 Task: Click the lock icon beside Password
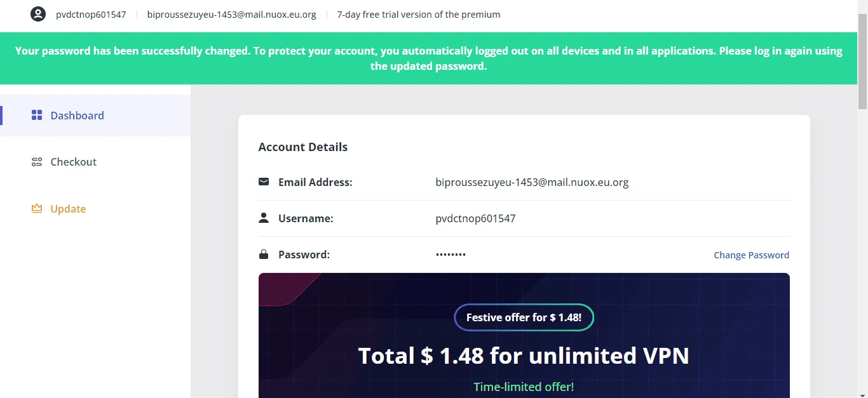(264, 255)
